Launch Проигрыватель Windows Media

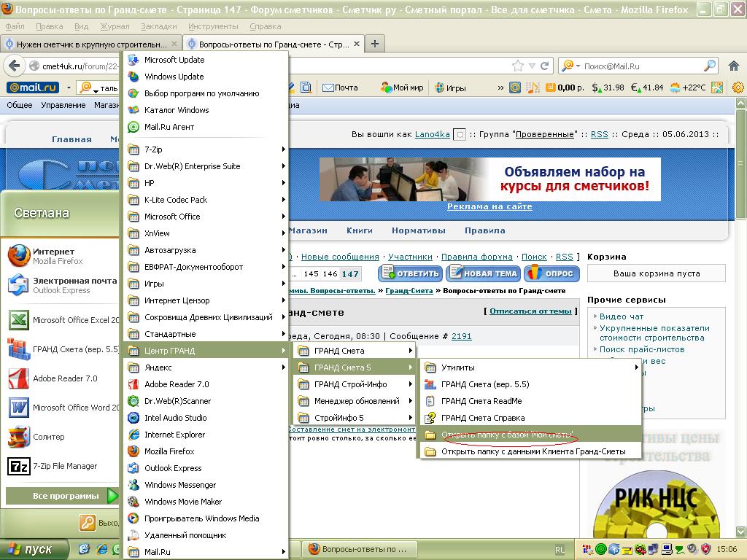(x=206, y=518)
